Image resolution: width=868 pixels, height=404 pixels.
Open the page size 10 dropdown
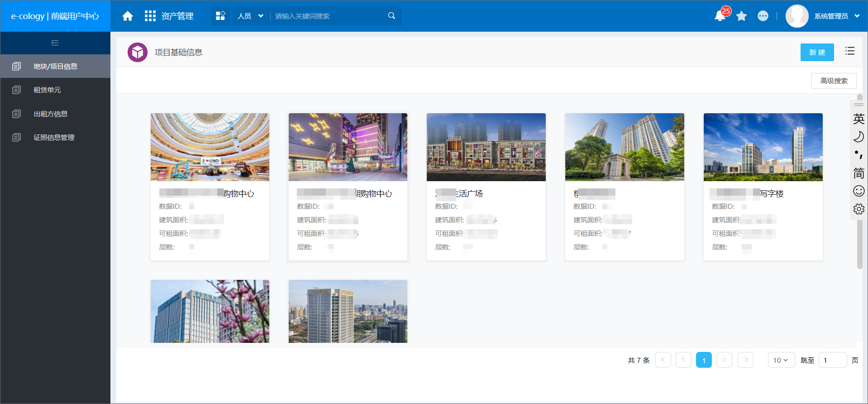click(781, 360)
